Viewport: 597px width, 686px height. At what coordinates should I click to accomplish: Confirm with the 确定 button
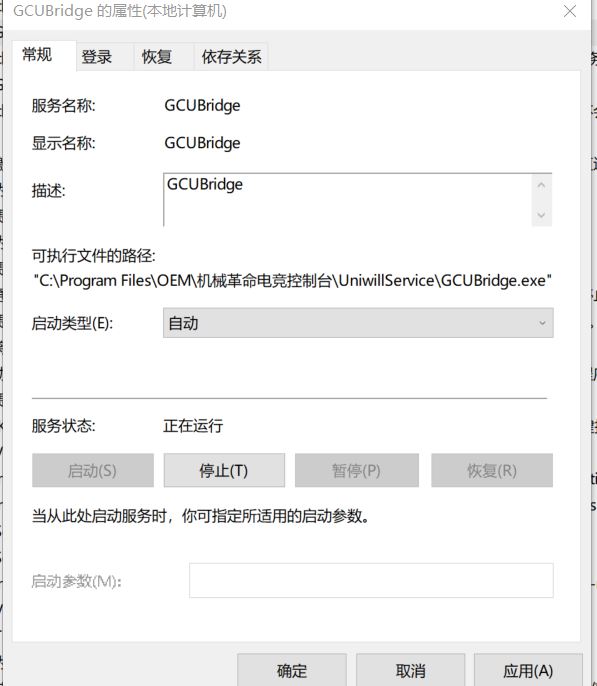point(292,670)
